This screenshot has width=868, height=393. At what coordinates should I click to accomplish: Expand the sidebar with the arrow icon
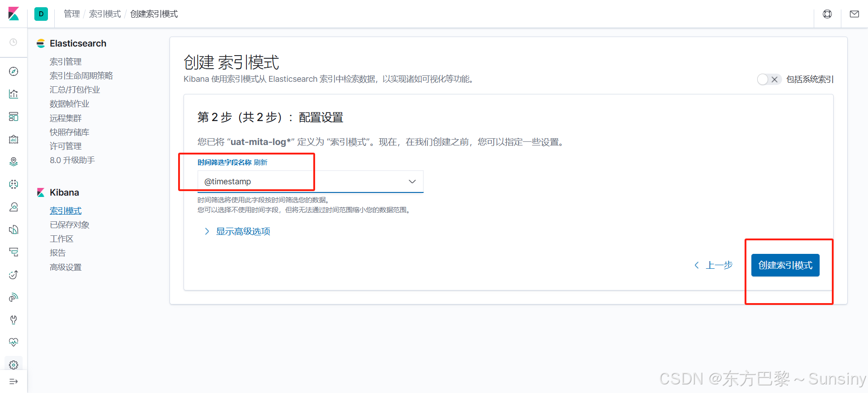pos(14,382)
